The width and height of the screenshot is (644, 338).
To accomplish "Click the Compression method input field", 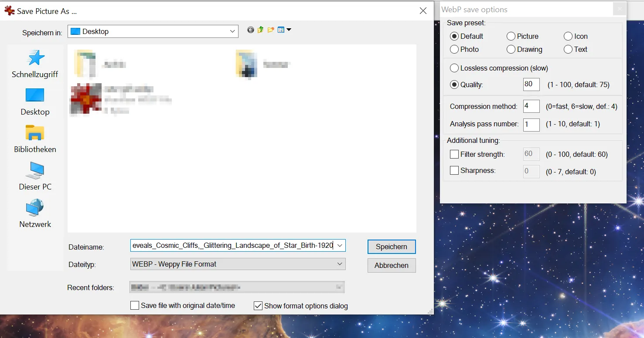I will click(x=531, y=106).
